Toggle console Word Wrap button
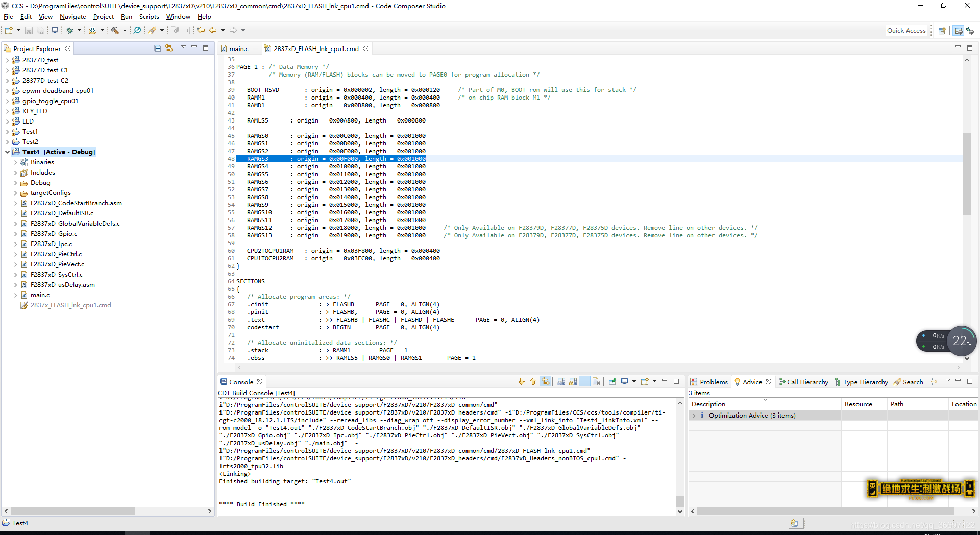Screen dimensions: 980x535 point(585,382)
